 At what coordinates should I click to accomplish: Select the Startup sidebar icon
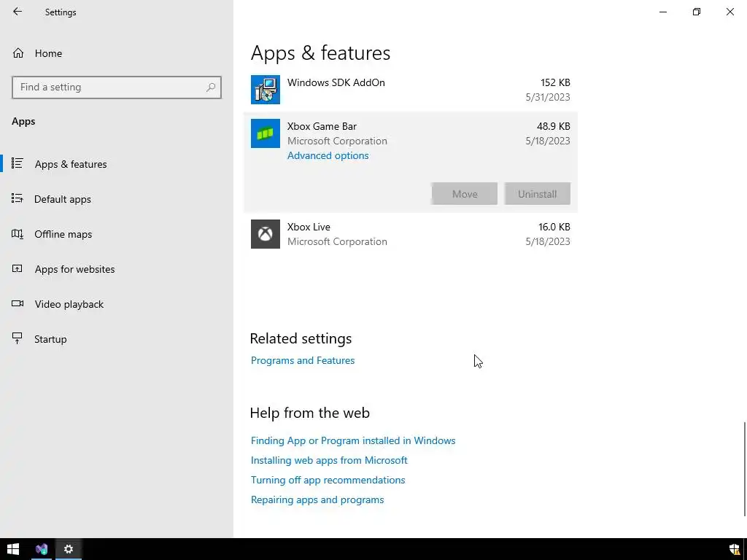coord(18,338)
